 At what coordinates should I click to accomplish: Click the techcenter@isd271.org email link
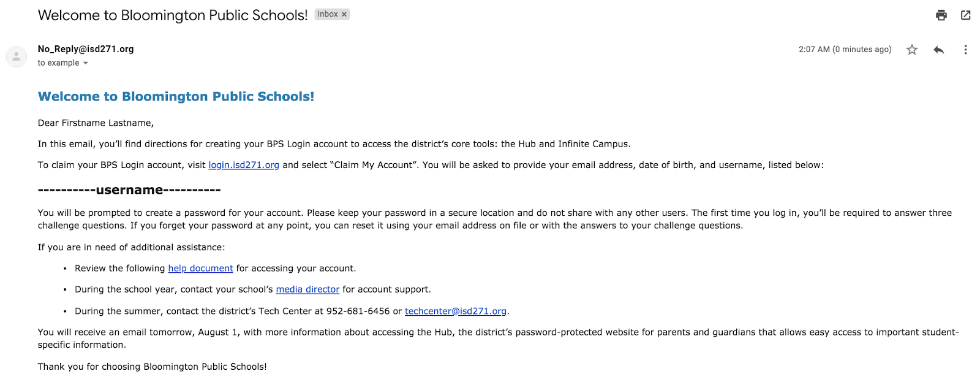(456, 311)
